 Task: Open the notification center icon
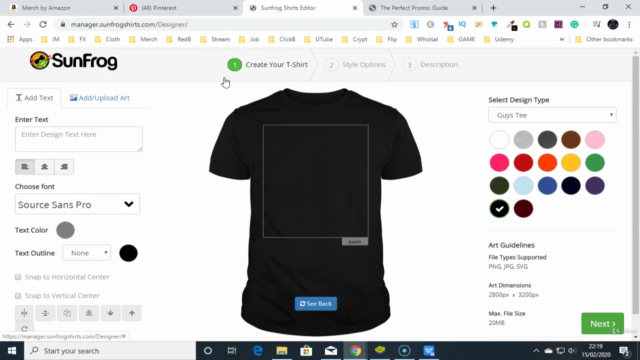point(624,351)
